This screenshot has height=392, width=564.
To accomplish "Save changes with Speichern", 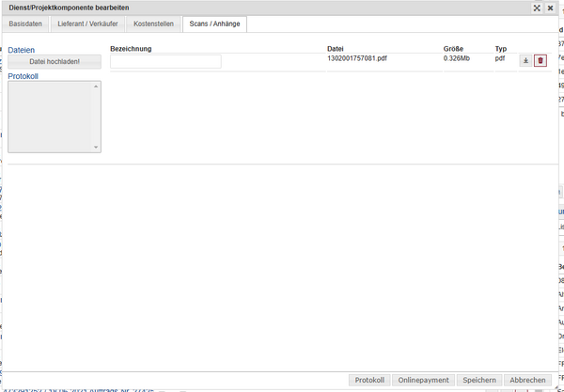I will pos(479,380).
